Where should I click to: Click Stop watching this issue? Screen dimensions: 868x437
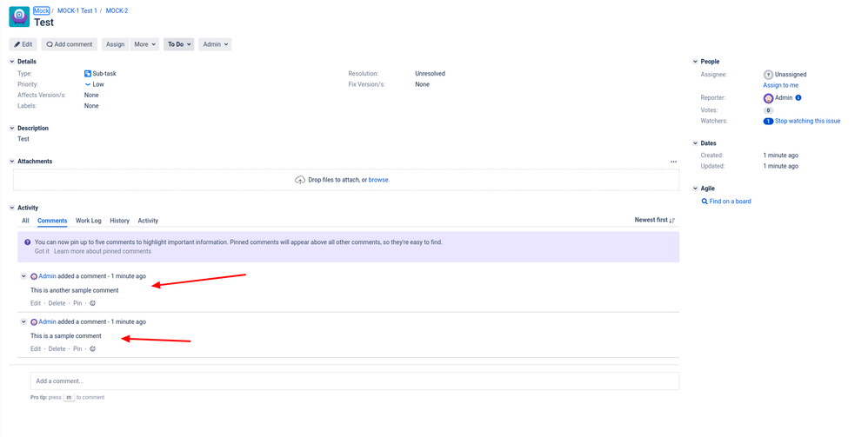pyautogui.click(x=807, y=121)
